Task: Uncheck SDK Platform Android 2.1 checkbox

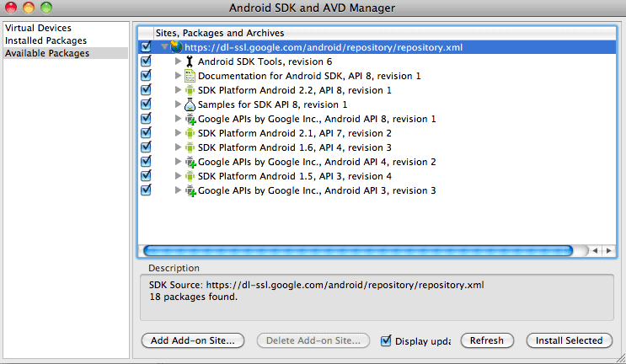Action: click(146, 132)
